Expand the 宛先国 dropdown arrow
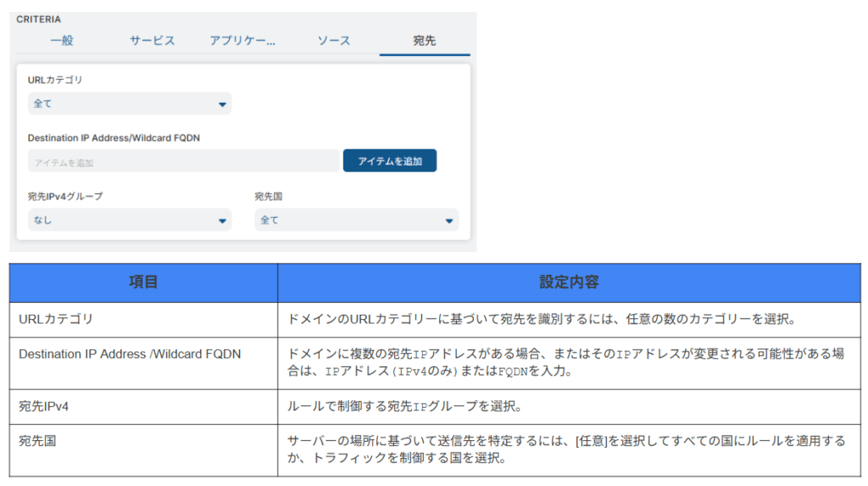 449,221
